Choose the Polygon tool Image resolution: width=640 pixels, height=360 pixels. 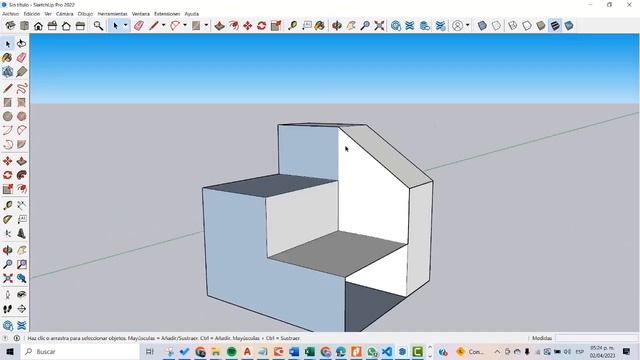pos(22,116)
